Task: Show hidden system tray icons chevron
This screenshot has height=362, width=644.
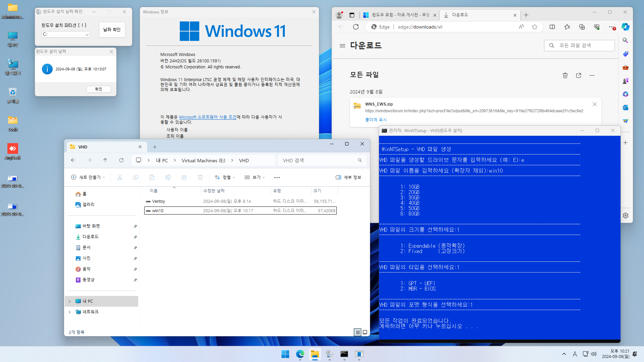Action: click(564, 354)
